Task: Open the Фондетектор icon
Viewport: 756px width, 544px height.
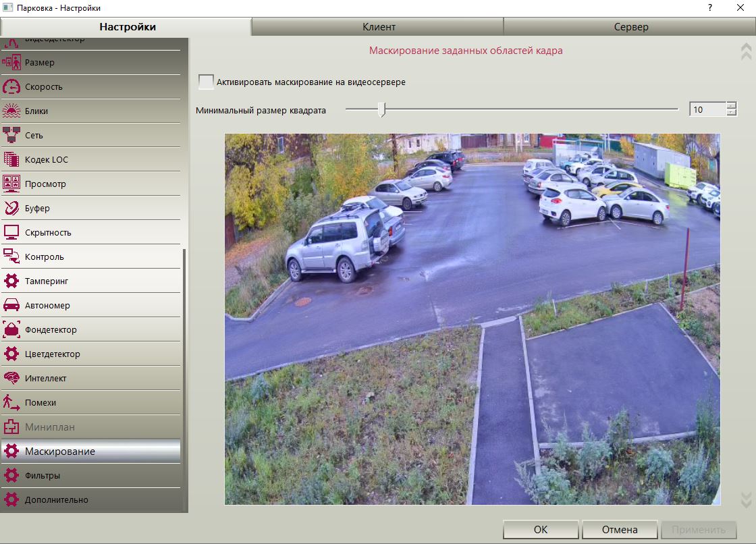Action: tap(11, 329)
